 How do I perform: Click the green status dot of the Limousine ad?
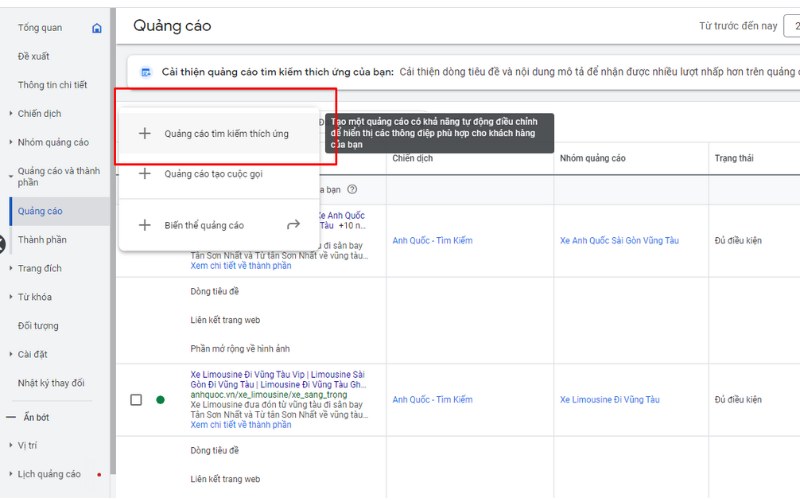tap(160, 400)
